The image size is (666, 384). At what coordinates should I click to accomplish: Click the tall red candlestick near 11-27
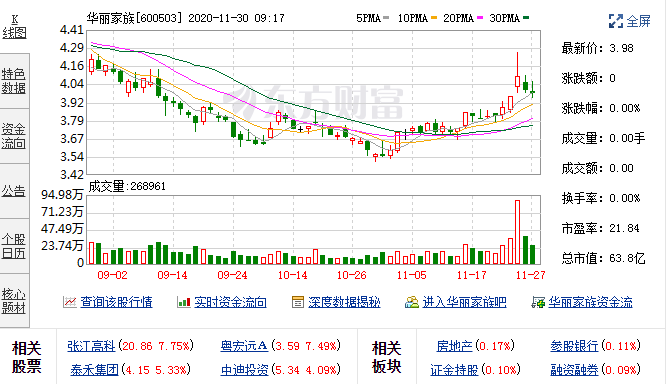(x=517, y=73)
